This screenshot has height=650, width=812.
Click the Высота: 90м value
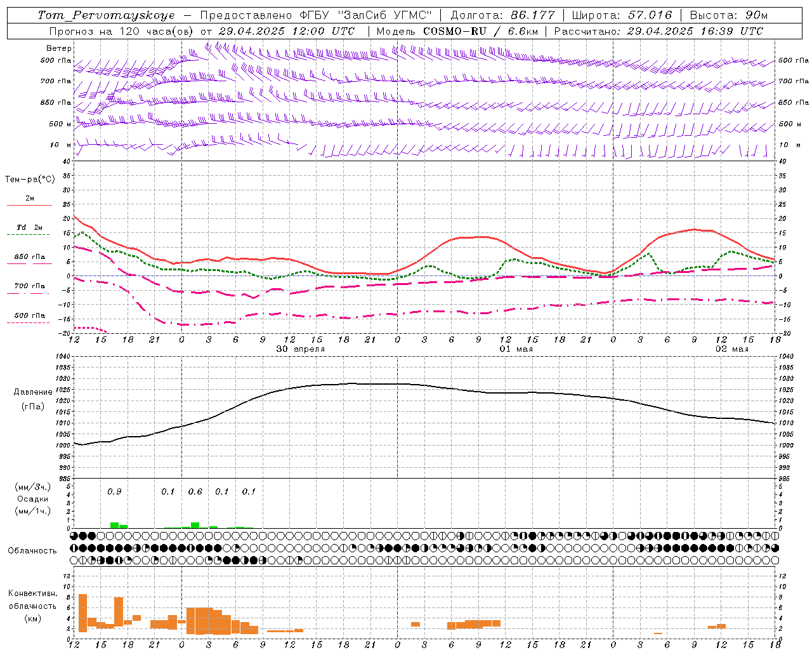pyautogui.click(x=728, y=15)
